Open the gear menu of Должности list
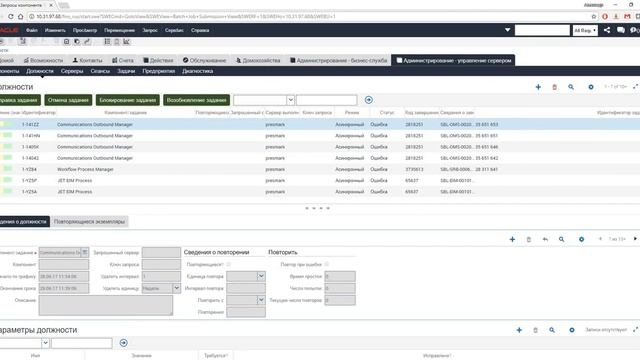The height and width of the screenshot is (360, 640). [591, 87]
